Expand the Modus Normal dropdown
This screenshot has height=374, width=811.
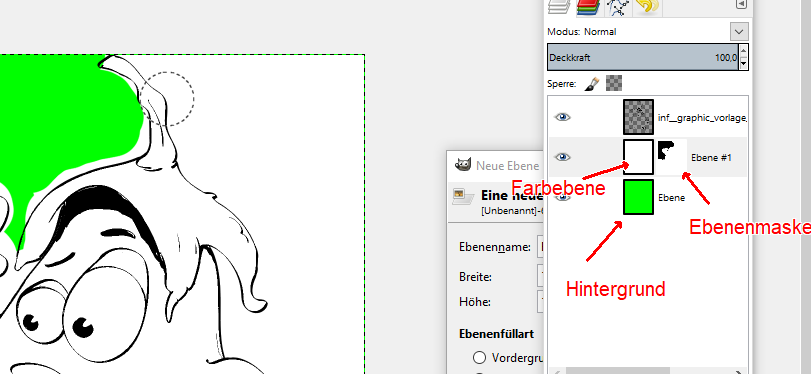(x=739, y=32)
